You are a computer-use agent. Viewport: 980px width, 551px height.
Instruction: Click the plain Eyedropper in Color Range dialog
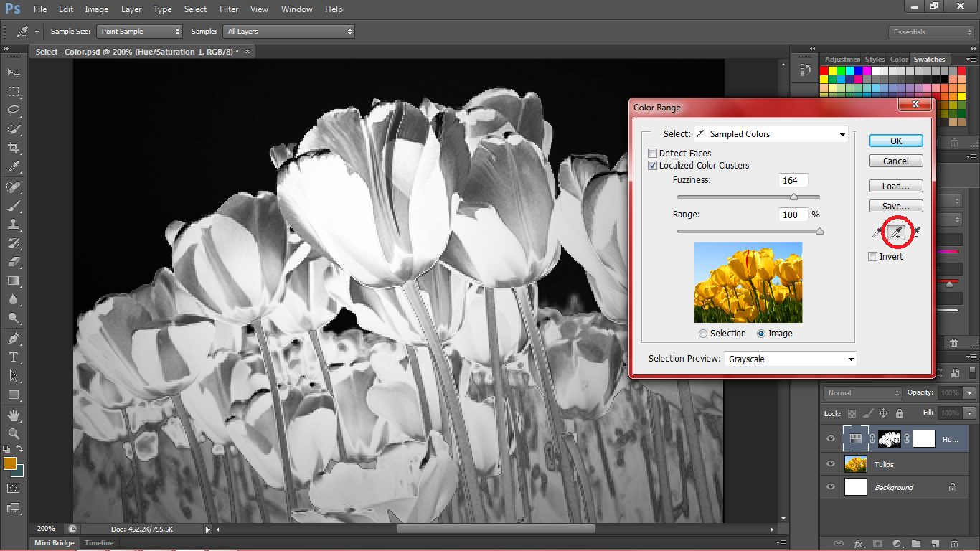(878, 232)
